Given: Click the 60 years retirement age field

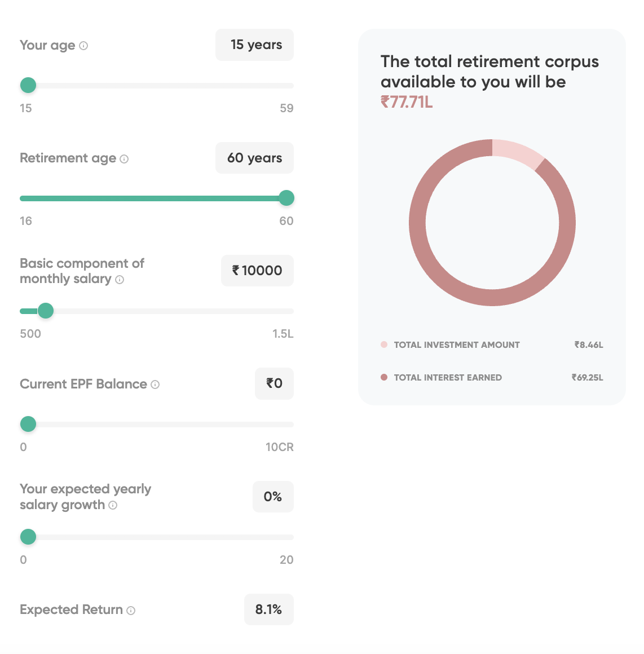Looking at the screenshot, I should (x=255, y=158).
